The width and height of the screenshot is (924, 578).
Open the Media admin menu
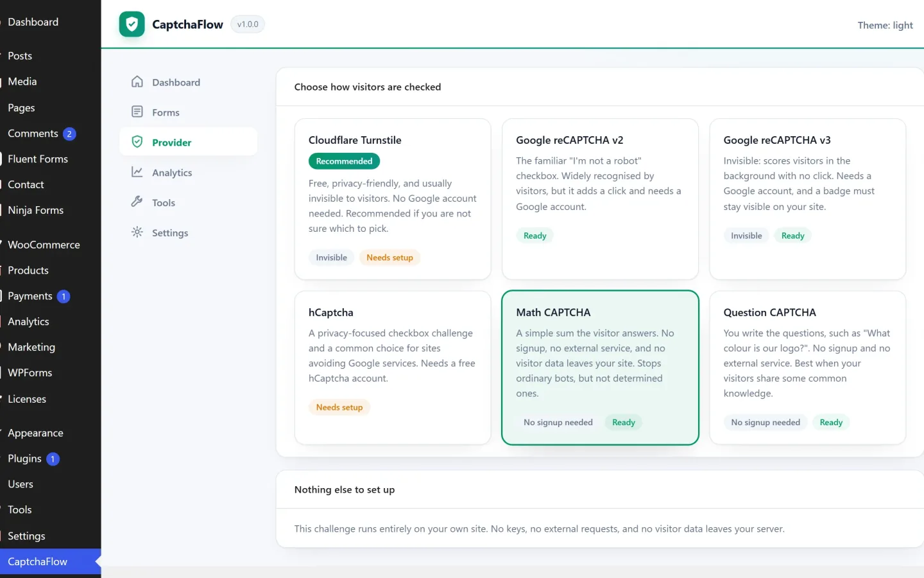coord(50,82)
